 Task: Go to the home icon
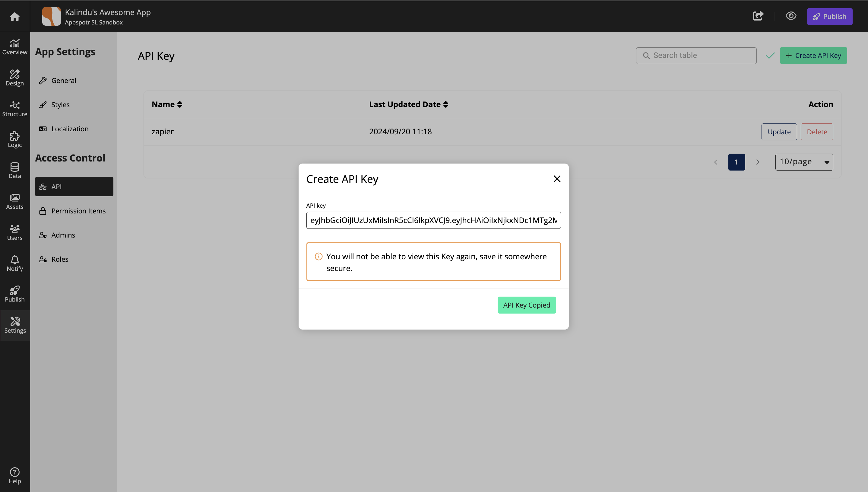click(14, 16)
